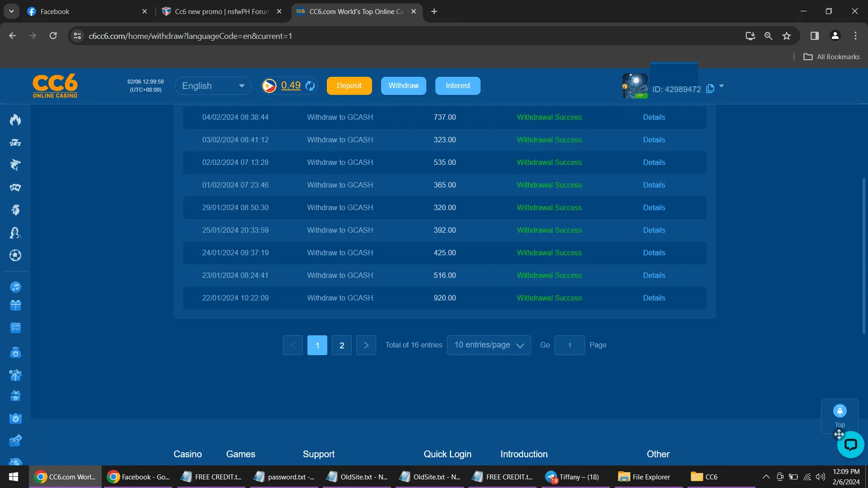The width and height of the screenshot is (868, 488).
Task: Open the All Bookmarks folder
Action: pos(831,56)
